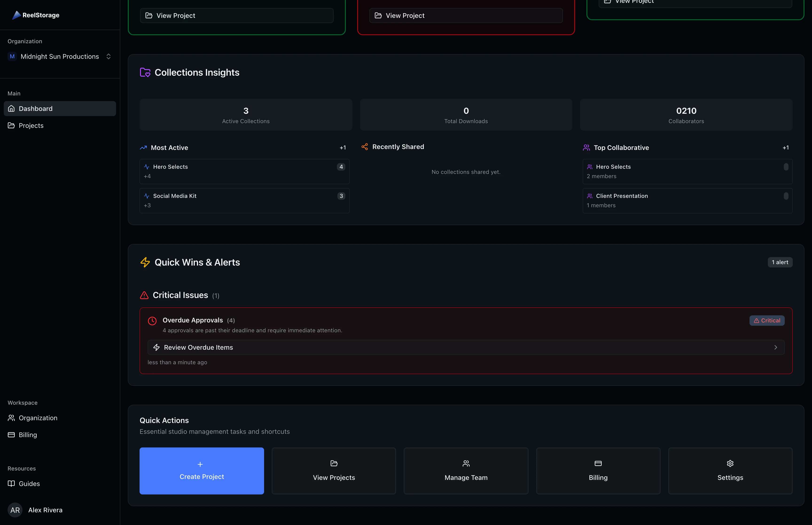Expand the +1 more collections in Most Active
Image resolution: width=812 pixels, height=525 pixels.
[x=343, y=147]
